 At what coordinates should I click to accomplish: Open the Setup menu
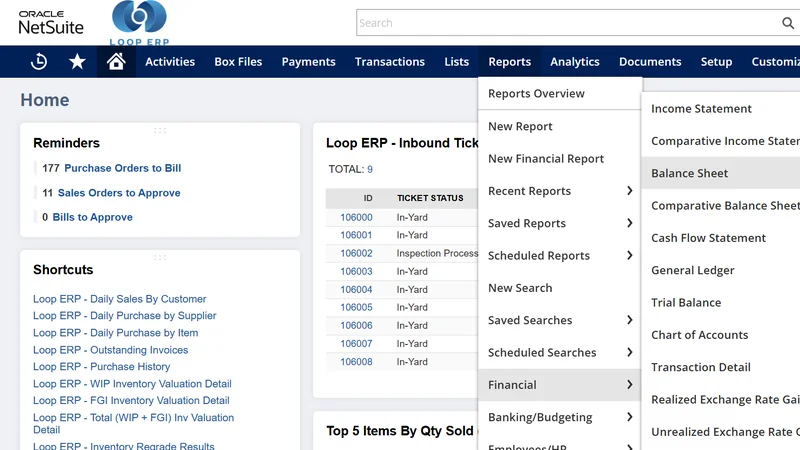(716, 62)
